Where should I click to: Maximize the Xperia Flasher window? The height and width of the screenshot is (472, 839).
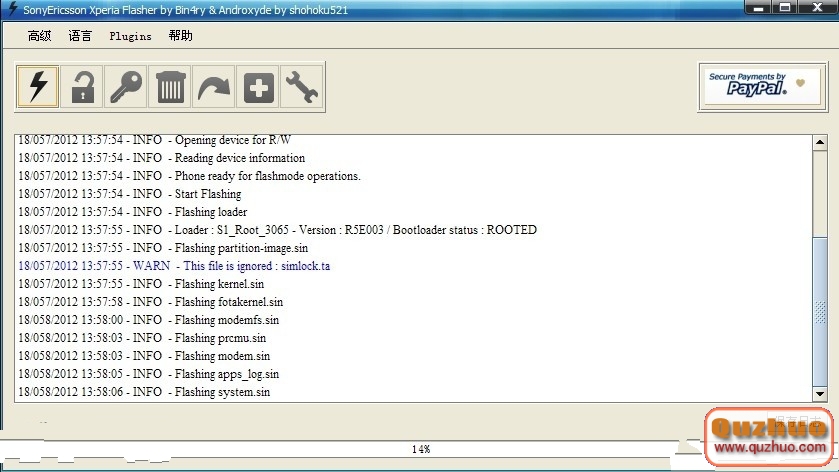785,7
